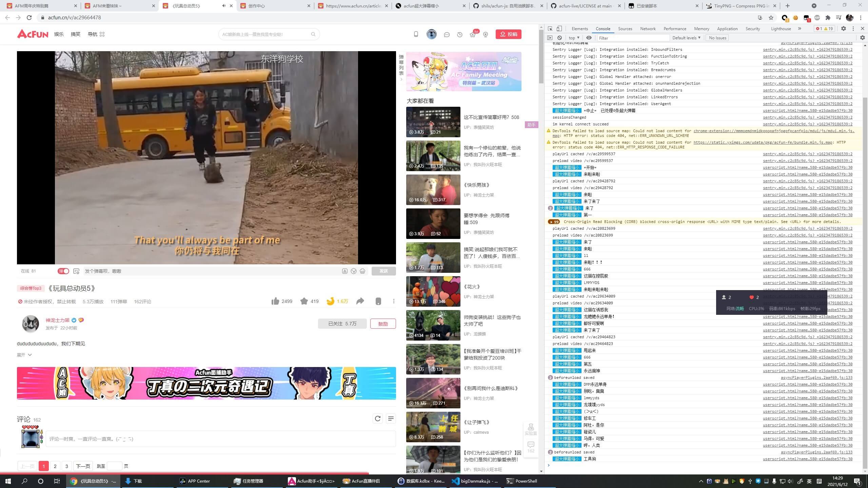
Task: Open uploader 神龙士力架 profile link
Action: tap(58, 320)
